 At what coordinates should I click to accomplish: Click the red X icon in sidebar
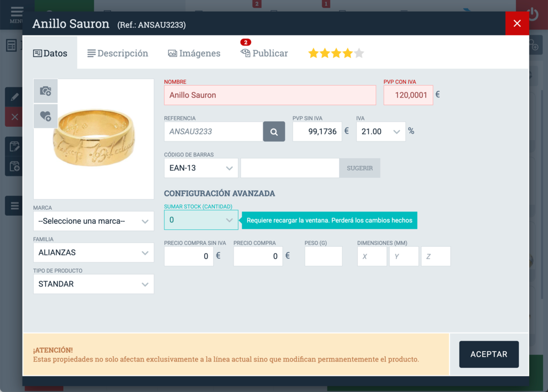click(14, 117)
